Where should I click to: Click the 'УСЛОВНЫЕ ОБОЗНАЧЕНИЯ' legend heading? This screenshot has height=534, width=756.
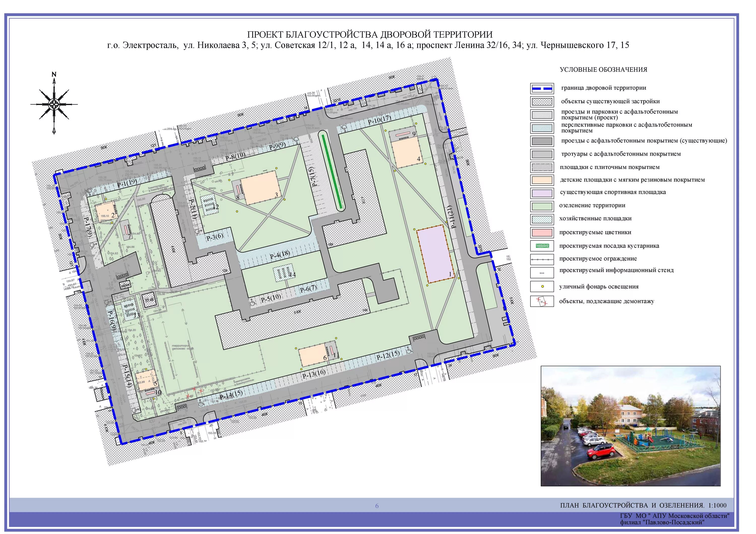coord(604,70)
